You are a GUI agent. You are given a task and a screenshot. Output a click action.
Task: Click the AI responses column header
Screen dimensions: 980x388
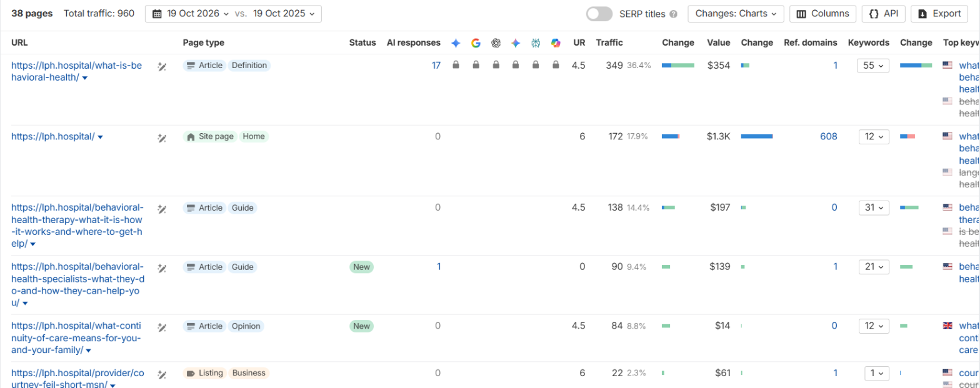click(x=414, y=42)
